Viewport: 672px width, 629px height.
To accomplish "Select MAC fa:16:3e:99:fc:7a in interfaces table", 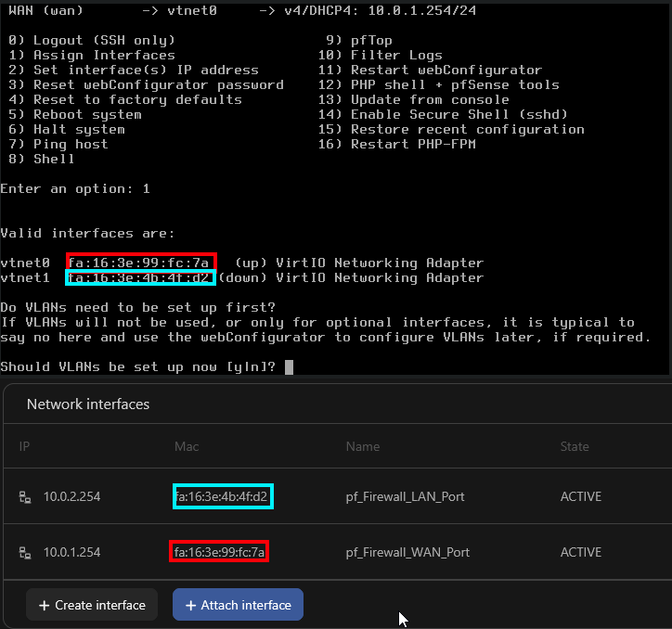I will coord(219,552).
